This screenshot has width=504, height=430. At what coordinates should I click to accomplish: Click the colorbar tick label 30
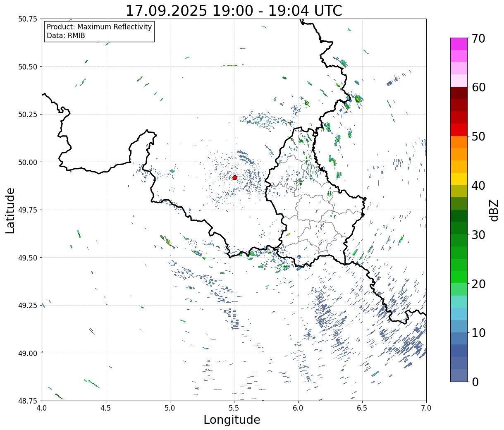pos(478,234)
